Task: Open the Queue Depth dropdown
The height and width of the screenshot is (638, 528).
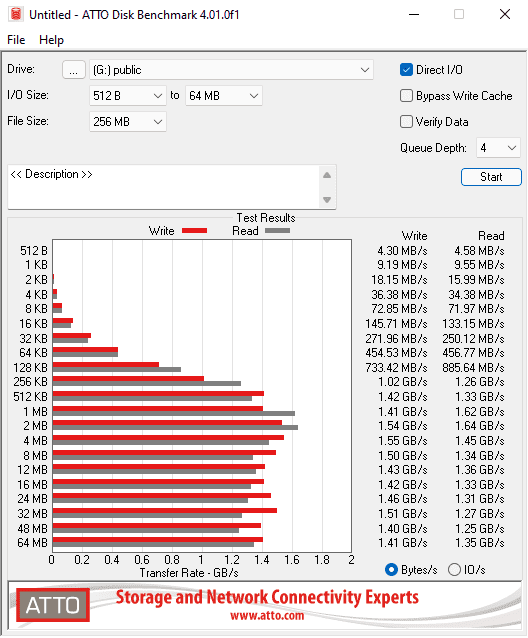Action: coord(498,148)
